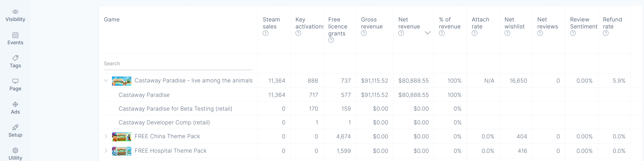Click the Steam sales help icon

point(265,33)
